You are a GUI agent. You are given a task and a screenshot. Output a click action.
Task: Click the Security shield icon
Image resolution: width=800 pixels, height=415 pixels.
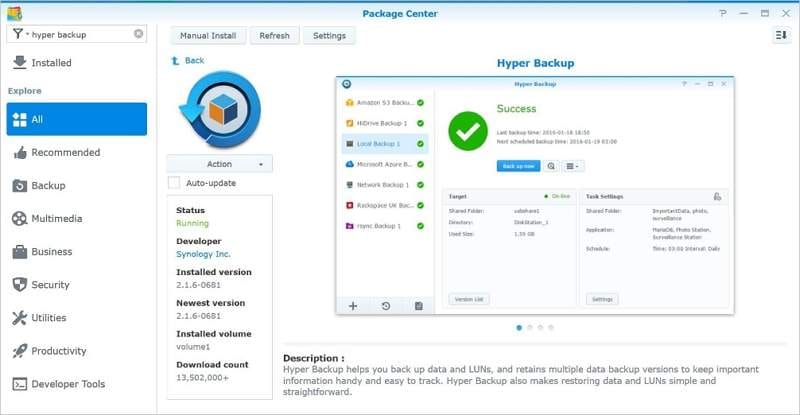pyautogui.click(x=19, y=284)
